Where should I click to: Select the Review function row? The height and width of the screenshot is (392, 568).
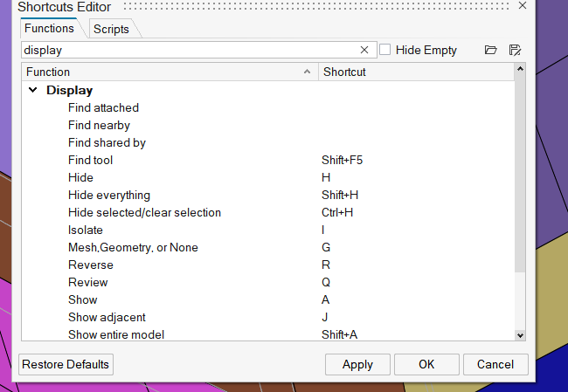pyautogui.click(x=268, y=282)
